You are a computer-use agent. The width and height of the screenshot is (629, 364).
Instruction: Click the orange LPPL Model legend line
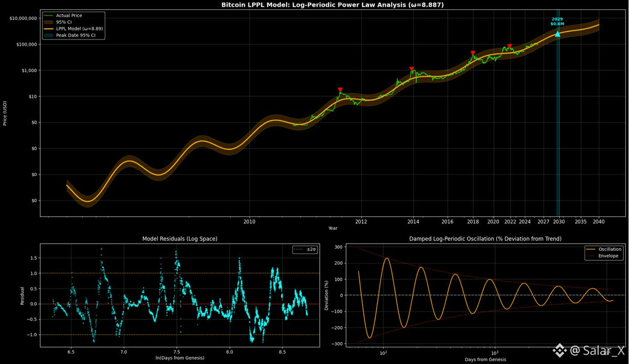click(x=49, y=29)
